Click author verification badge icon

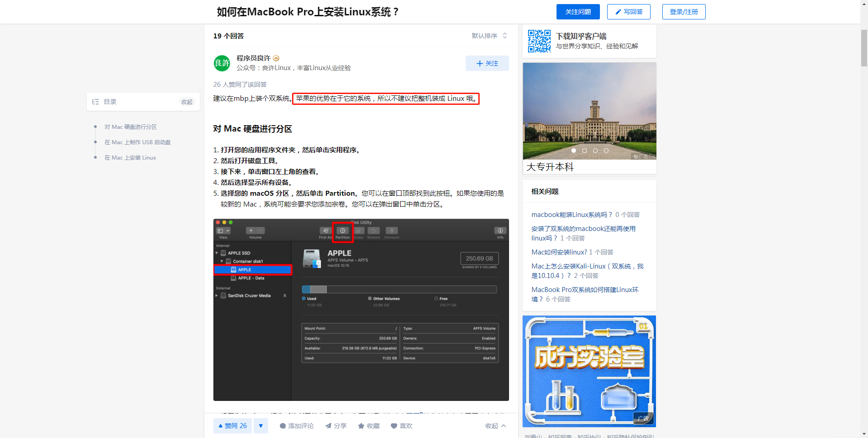click(x=276, y=58)
